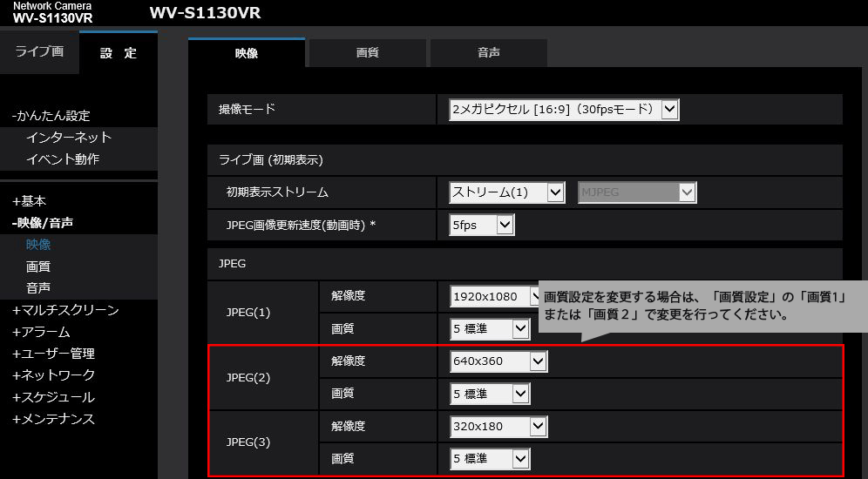Open the 画質 tab at top
The width and height of the screenshot is (868, 479).
pyautogui.click(x=367, y=53)
